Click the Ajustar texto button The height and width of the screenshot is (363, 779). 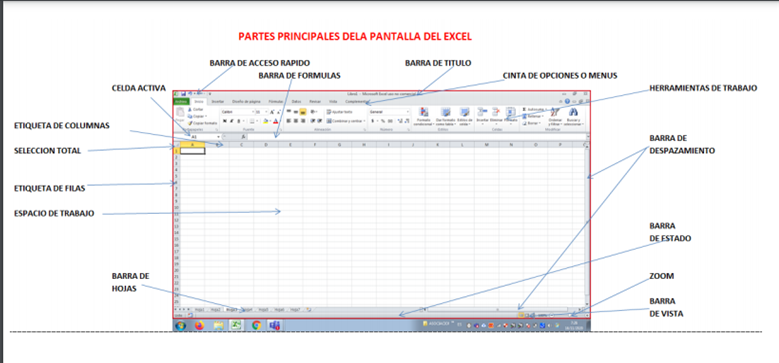(x=339, y=112)
